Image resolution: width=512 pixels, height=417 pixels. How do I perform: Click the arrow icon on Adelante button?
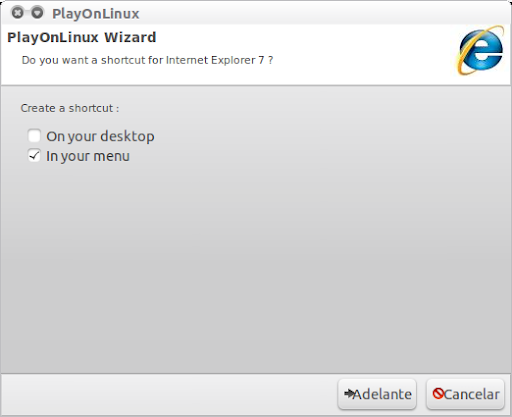pos(349,394)
